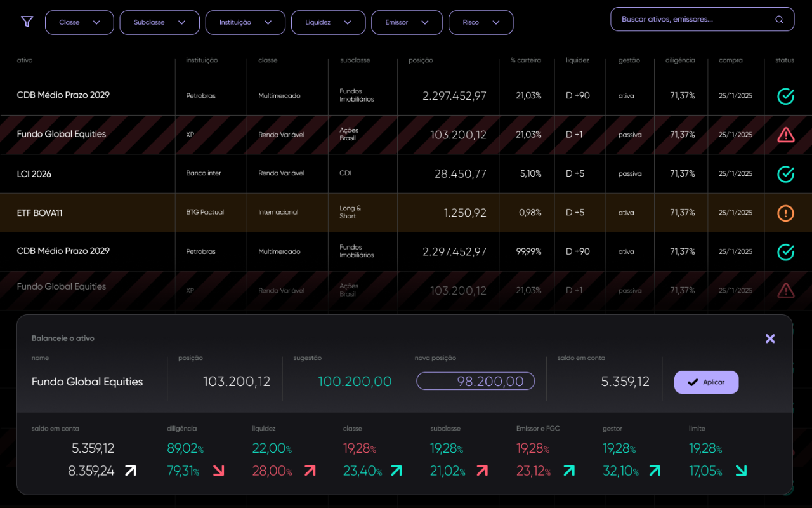Click the diligência column header in table

pos(680,60)
